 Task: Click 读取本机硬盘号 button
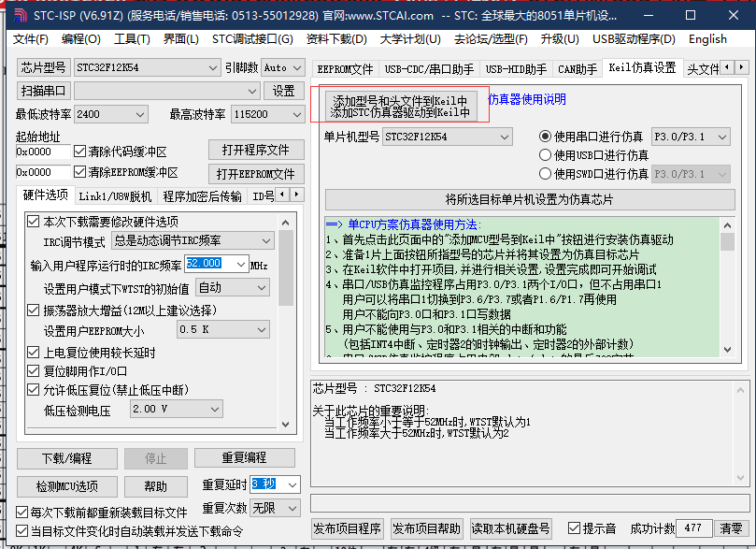510,528
